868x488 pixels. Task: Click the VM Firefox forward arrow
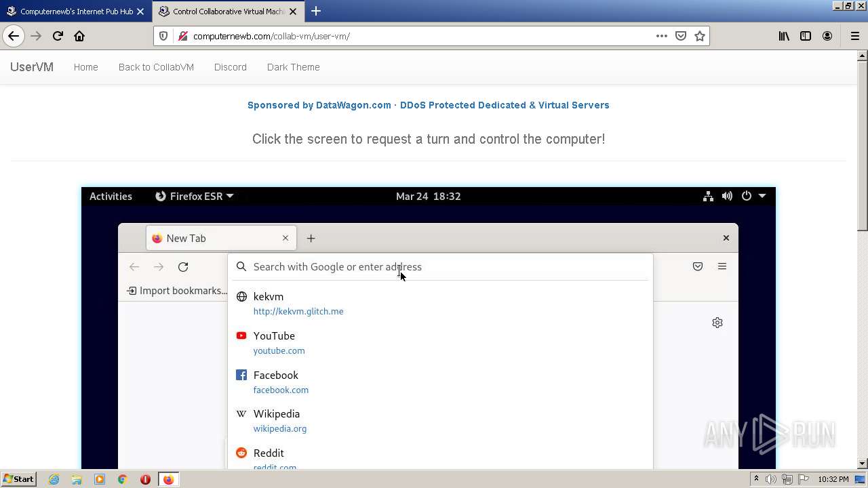[x=159, y=267]
